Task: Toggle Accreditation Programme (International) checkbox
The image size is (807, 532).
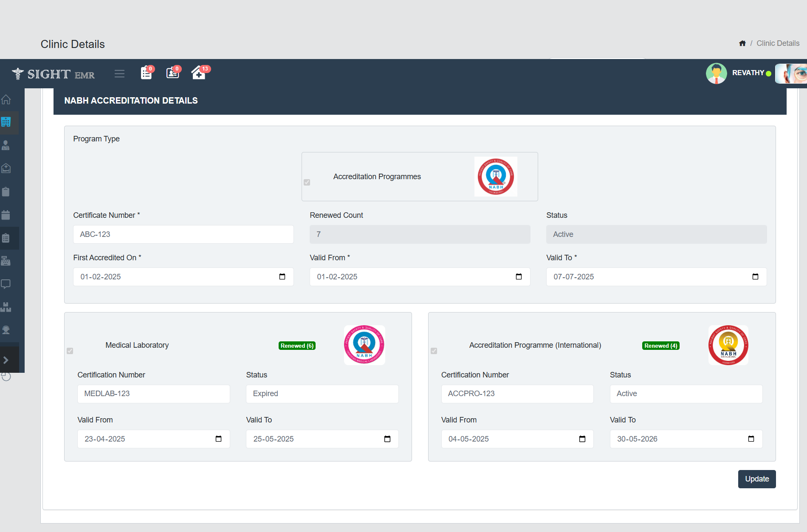Action: tap(434, 351)
